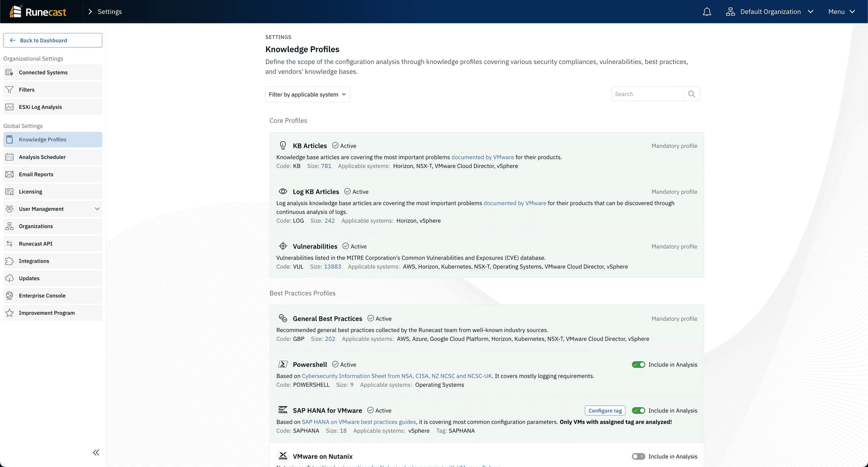This screenshot has height=467, width=868.
Task: Click the Organizations sidebar icon
Action: (10, 226)
